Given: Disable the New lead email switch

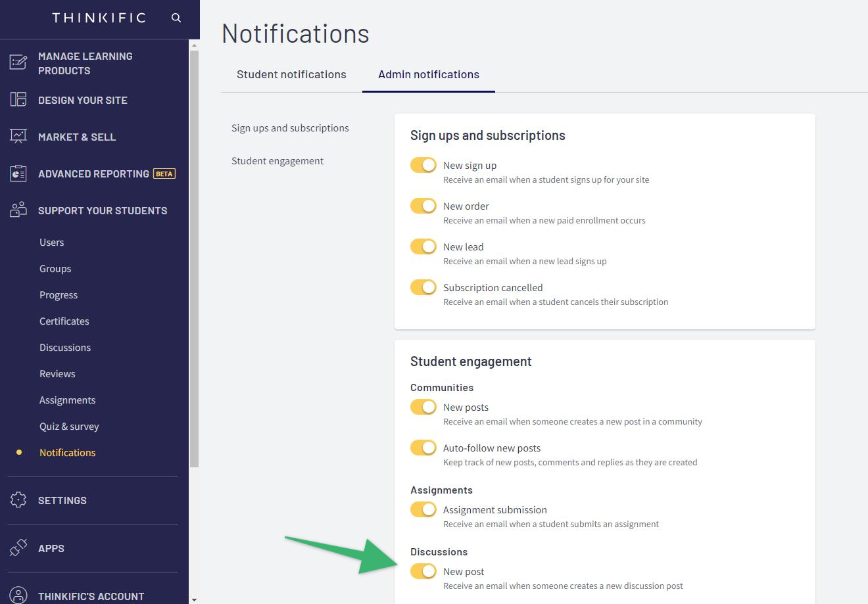Looking at the screenshot, I should point(423,246).
